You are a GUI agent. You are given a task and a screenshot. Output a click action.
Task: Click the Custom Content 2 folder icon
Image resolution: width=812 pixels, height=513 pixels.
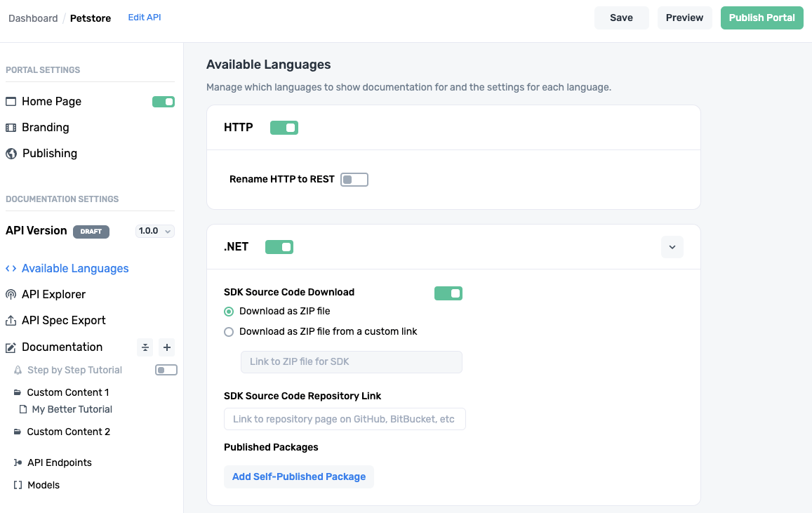pos(17,432)
